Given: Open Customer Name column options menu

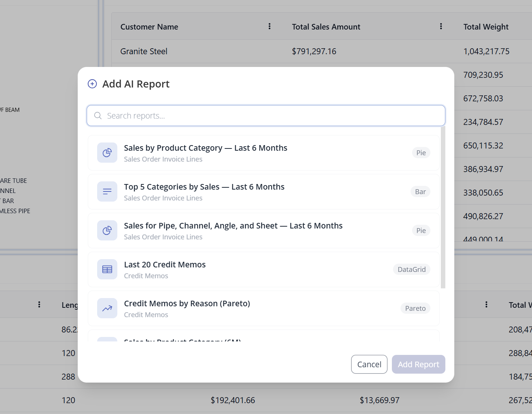Looking at the screenshot, I should point(269,26).
